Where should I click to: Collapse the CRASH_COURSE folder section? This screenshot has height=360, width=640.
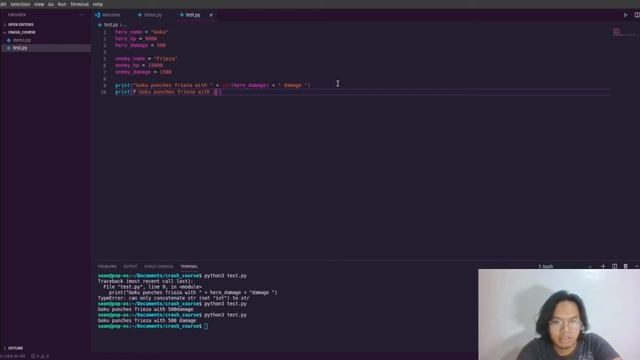[21, 32]
